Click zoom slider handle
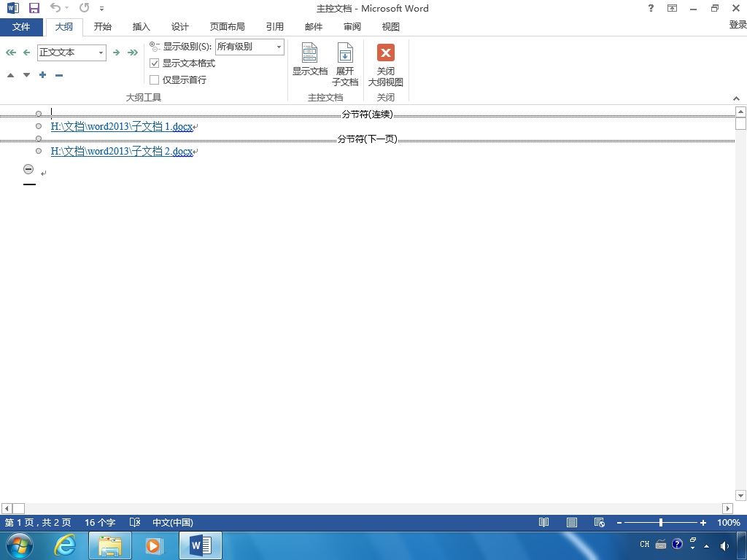The image size is (747, 560). tap(661, 522)
